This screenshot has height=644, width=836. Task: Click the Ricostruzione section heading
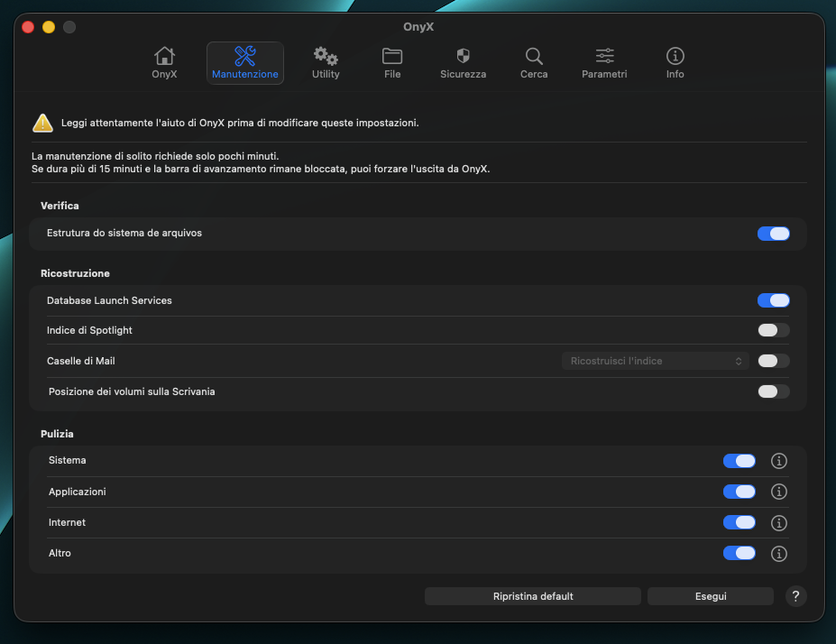click(x=75, y=273)
